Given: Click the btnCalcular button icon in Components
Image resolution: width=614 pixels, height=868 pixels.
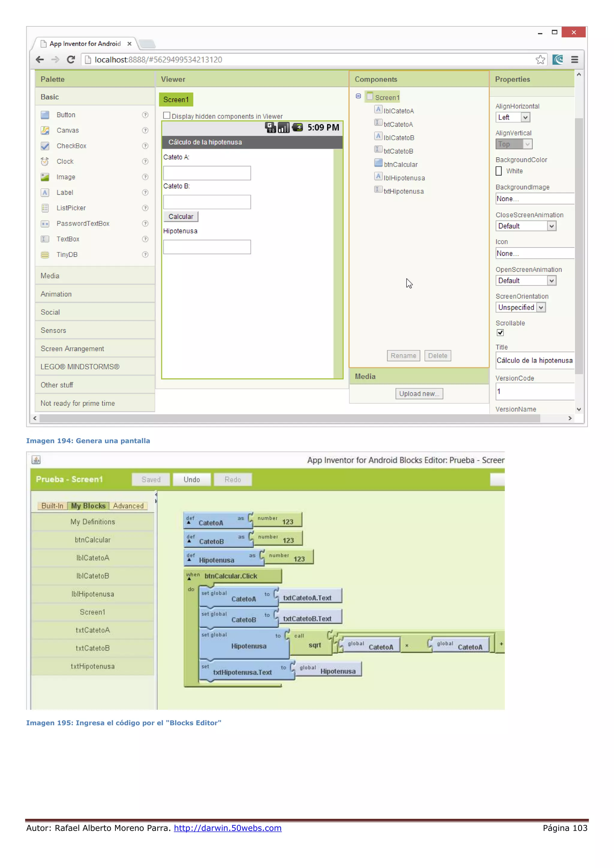Looking at the screenshot, I should tap(378, 163).
